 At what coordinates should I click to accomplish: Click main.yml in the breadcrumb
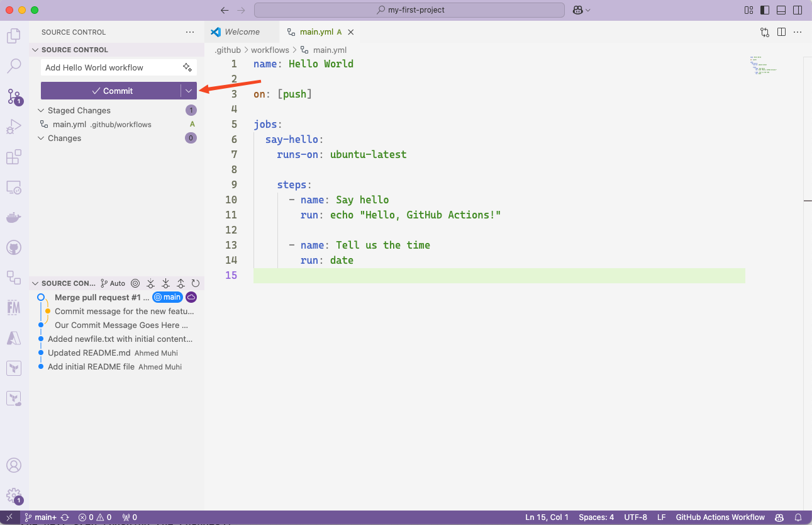[x=330, y=50]
